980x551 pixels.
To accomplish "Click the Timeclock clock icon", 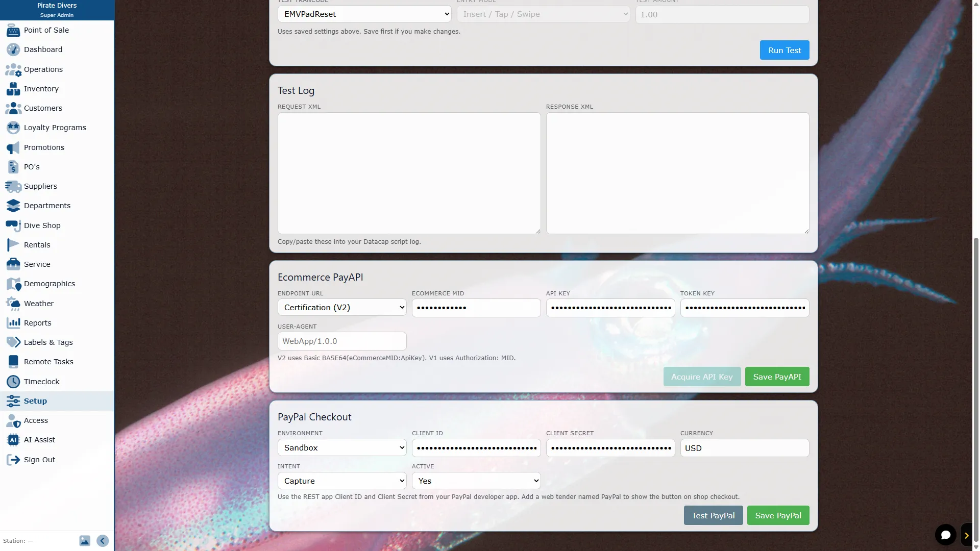I will (x=13, y=382).
